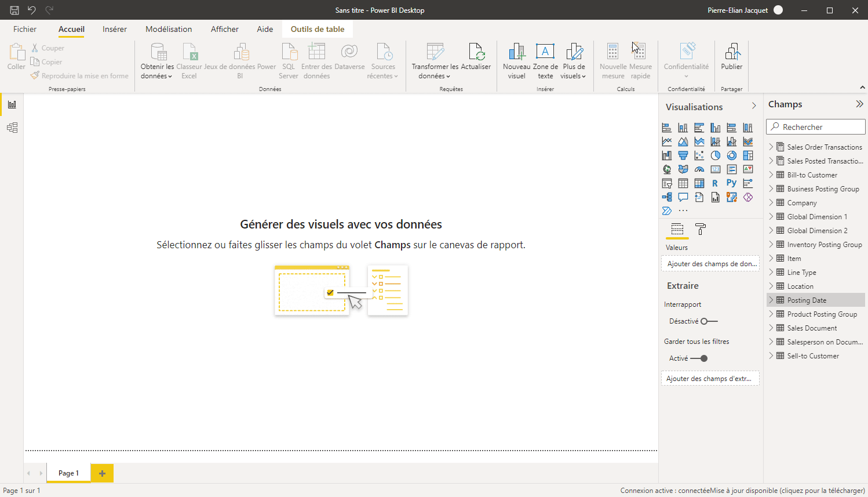
Task: Insert a matrix visual
Action: (x=699, y=183)
